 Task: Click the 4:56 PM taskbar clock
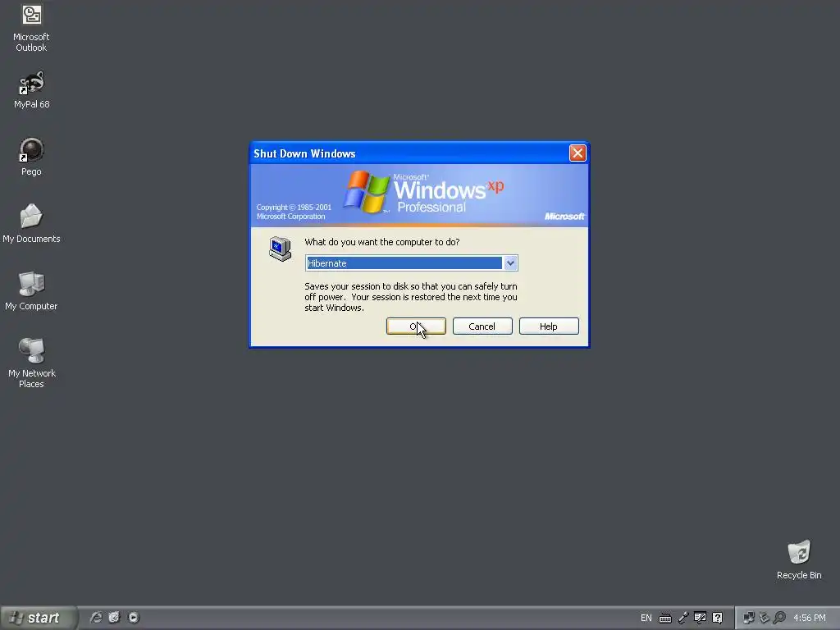810,618
